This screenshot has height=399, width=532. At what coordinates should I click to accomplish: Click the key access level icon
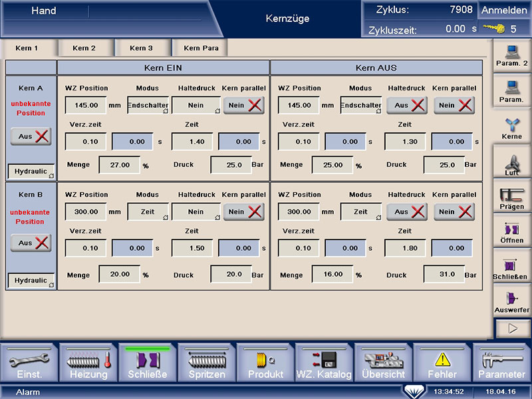pyautogui.click(x=494, y=29)
